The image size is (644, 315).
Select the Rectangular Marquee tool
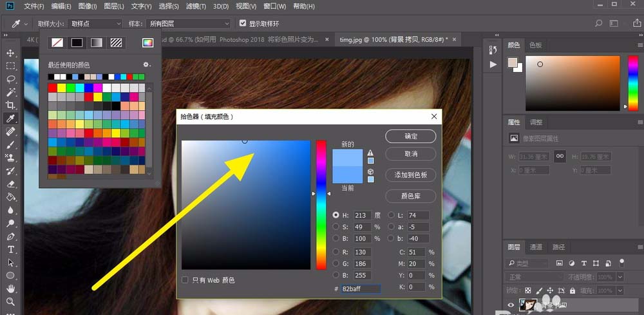click(x=11, y=66)
